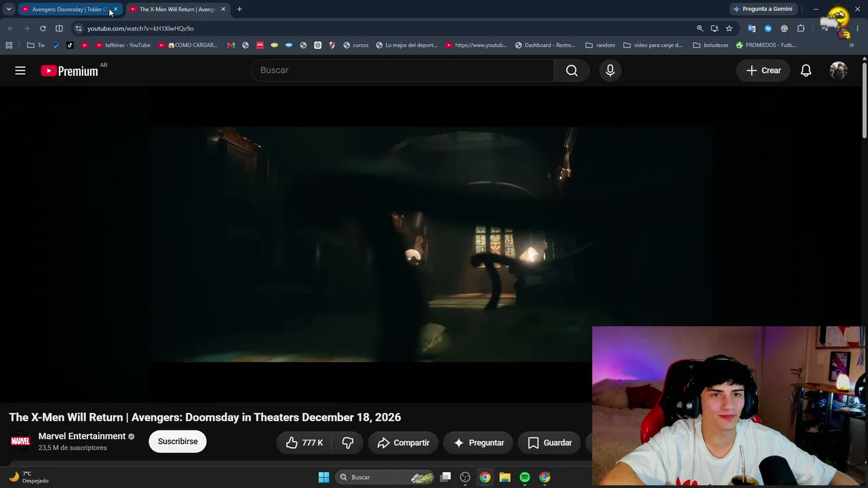Click the YouTube search magnifier button
Screen dimensions: 868x488
(572, 70)
